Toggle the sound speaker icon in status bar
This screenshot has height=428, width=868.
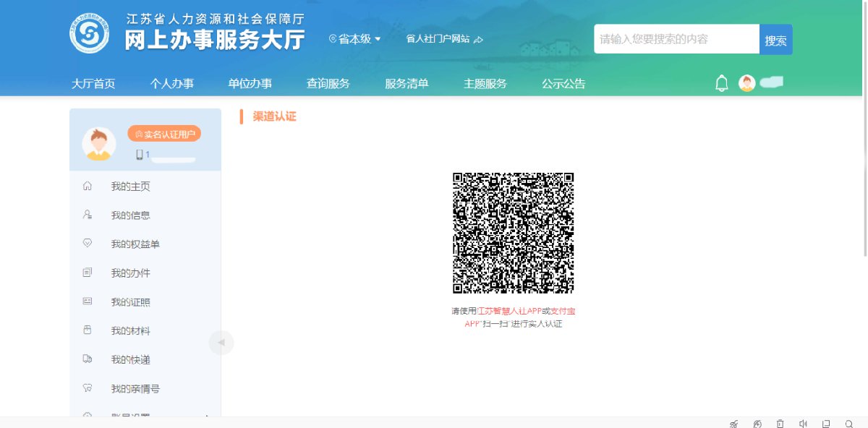(803, 424)
